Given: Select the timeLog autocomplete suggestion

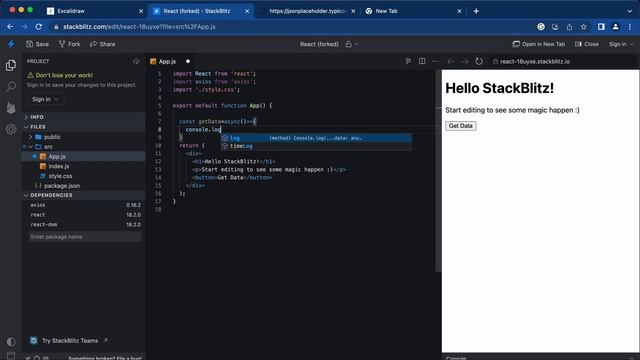Looking at the screenshot, I should 316,146.
